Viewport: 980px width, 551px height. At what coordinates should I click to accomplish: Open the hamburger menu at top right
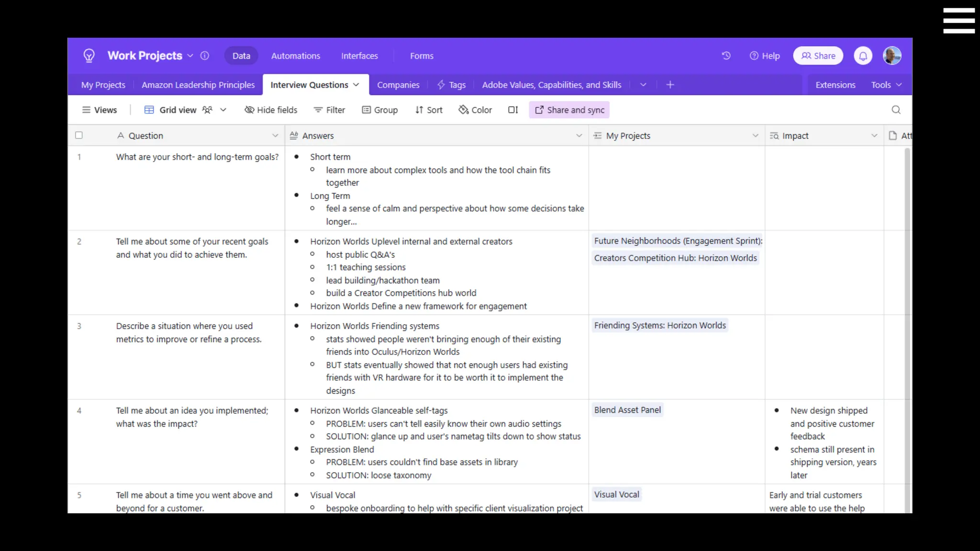tap(958, 21)
